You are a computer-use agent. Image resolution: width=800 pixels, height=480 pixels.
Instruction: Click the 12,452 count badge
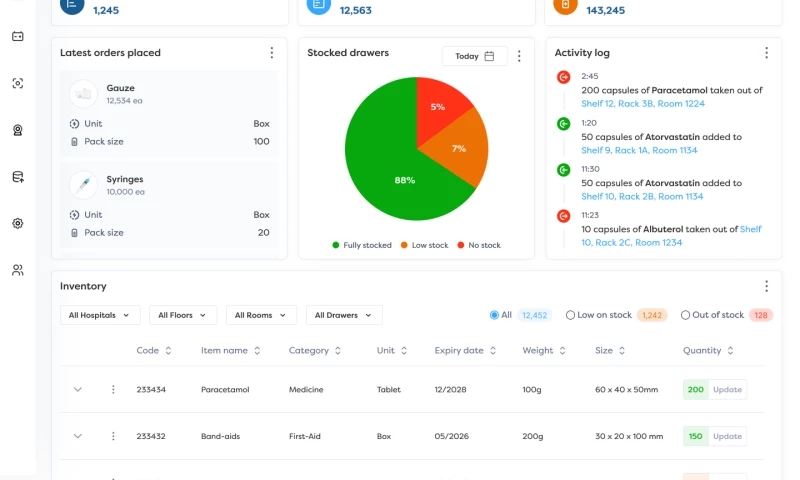[534, 315]
